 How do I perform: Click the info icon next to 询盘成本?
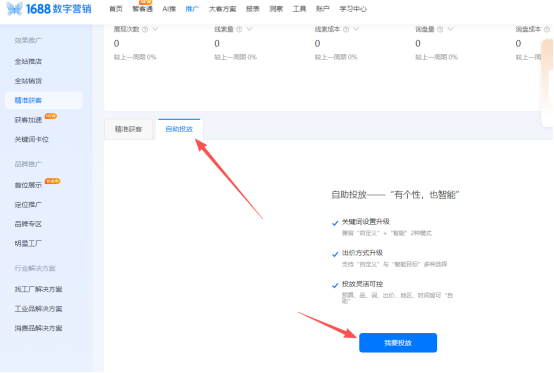(x=547, y=29)
